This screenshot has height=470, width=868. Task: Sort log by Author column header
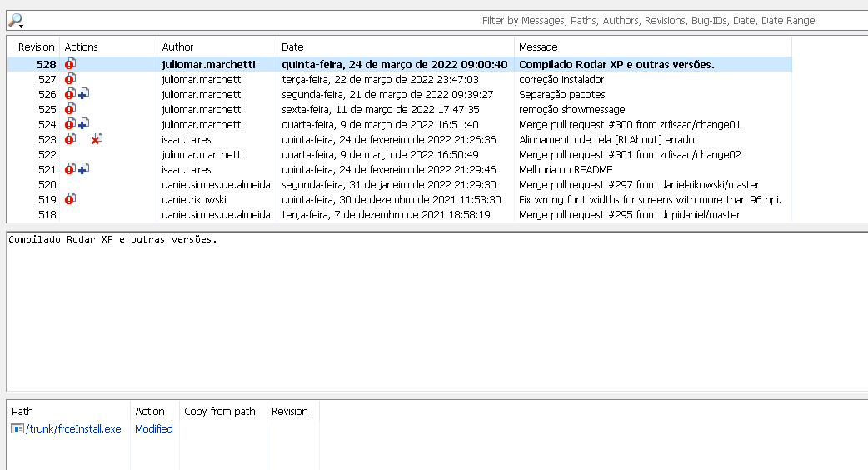[217, 47]
